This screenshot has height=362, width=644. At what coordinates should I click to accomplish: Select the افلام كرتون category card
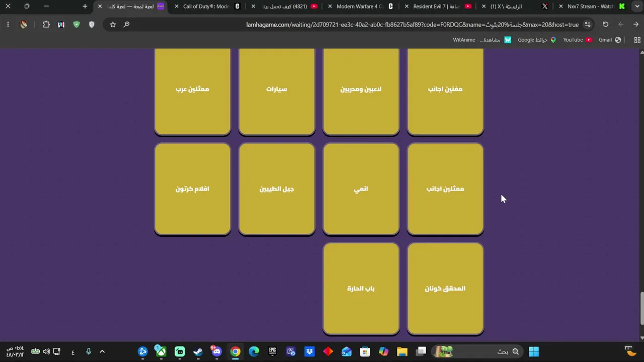tap(193, 189)
